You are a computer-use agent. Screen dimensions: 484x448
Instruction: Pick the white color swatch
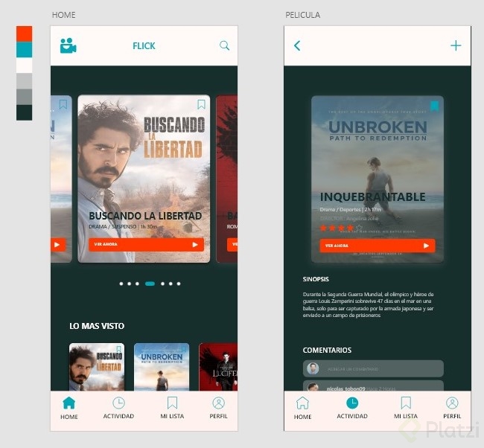(24, 65)
